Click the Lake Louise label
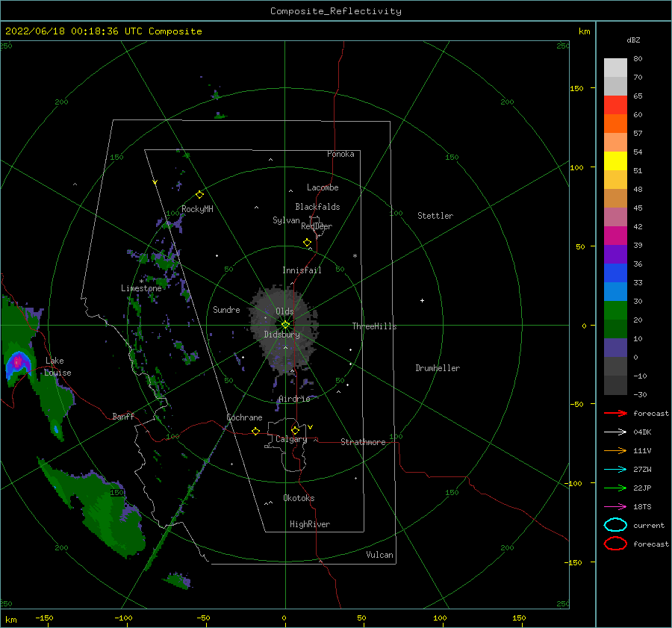672x628 pixels. 57,367
